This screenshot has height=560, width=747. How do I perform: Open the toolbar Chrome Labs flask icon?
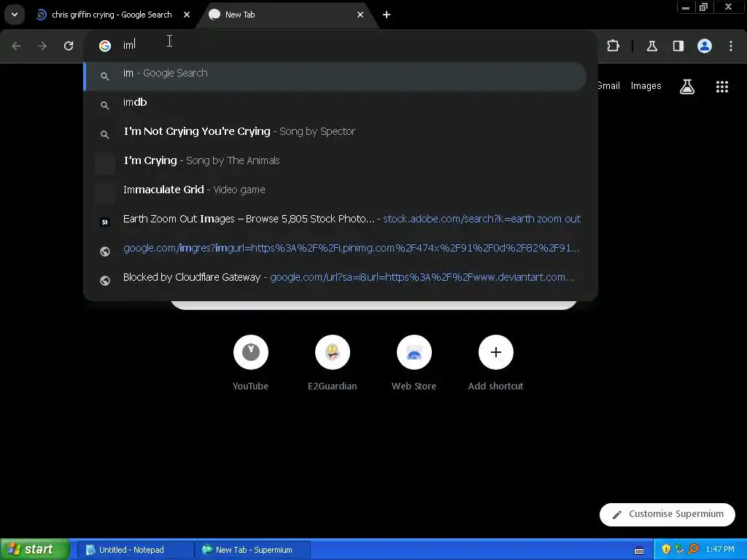coord(652,46)
